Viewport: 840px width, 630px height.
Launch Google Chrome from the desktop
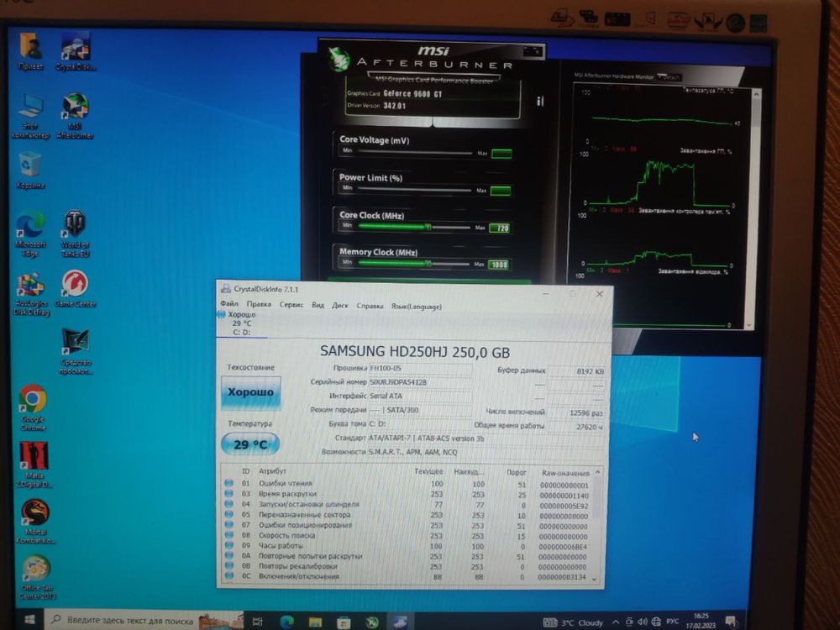click(x=33, y=407)
